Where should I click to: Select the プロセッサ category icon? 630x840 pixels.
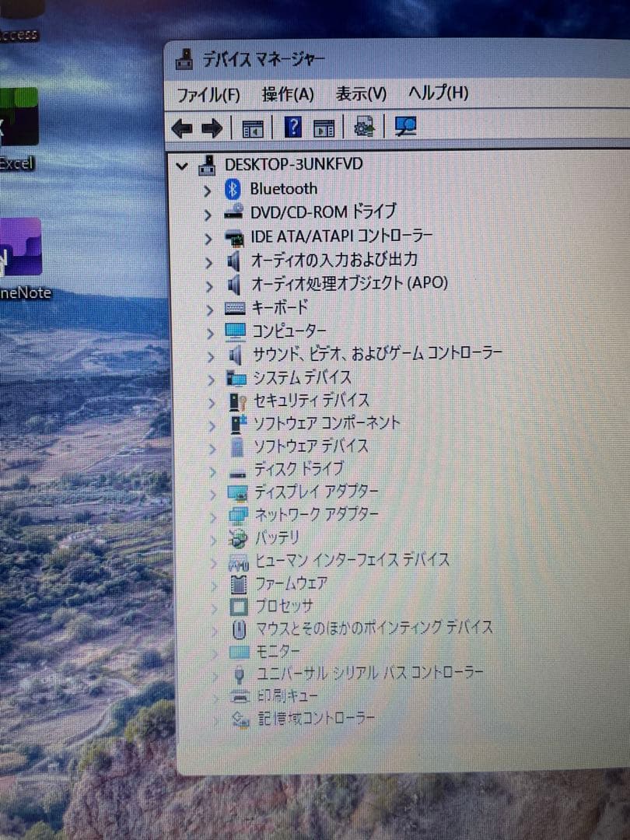240,606
